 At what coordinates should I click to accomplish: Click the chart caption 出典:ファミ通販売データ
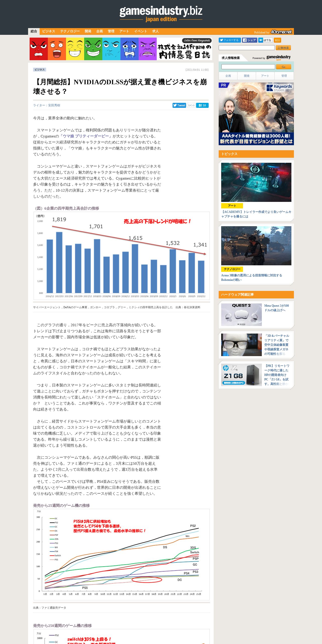pyautogui.click(x=50, y=608)
